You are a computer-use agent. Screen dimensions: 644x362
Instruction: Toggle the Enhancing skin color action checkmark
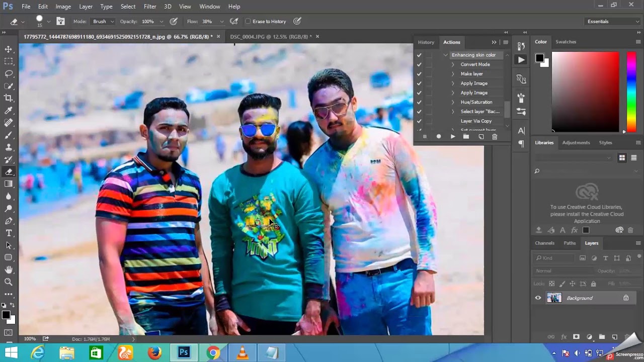[x=419, y=55]
